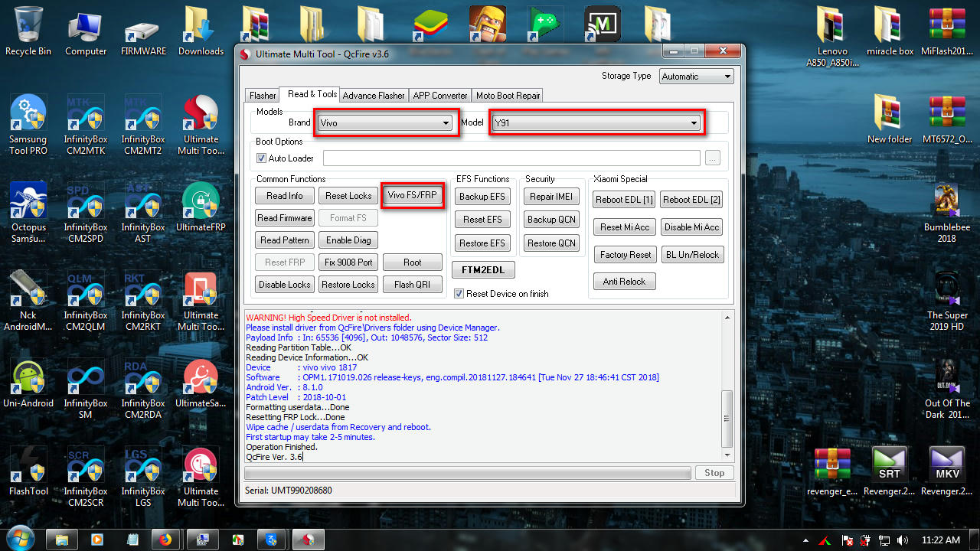Viewport: 980px width, 551px height.
Task: Launch InfinityBox AST shortcut
Action: [x=143, y=213]
